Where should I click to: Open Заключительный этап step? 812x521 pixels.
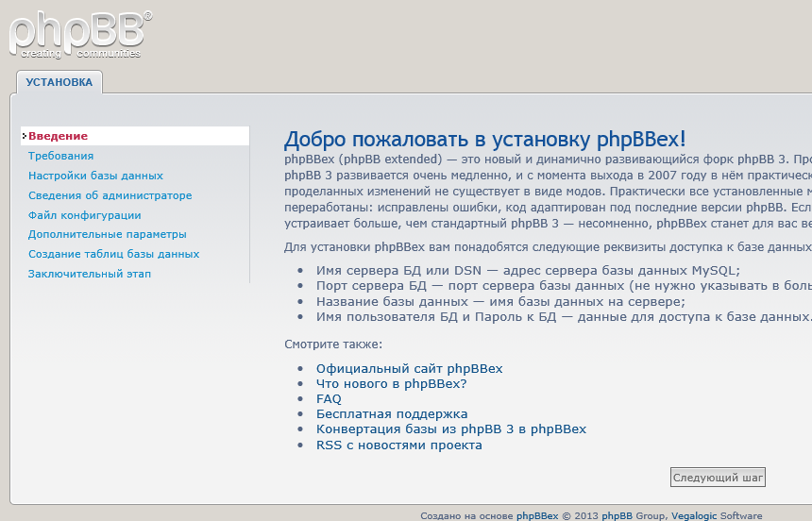90,274
